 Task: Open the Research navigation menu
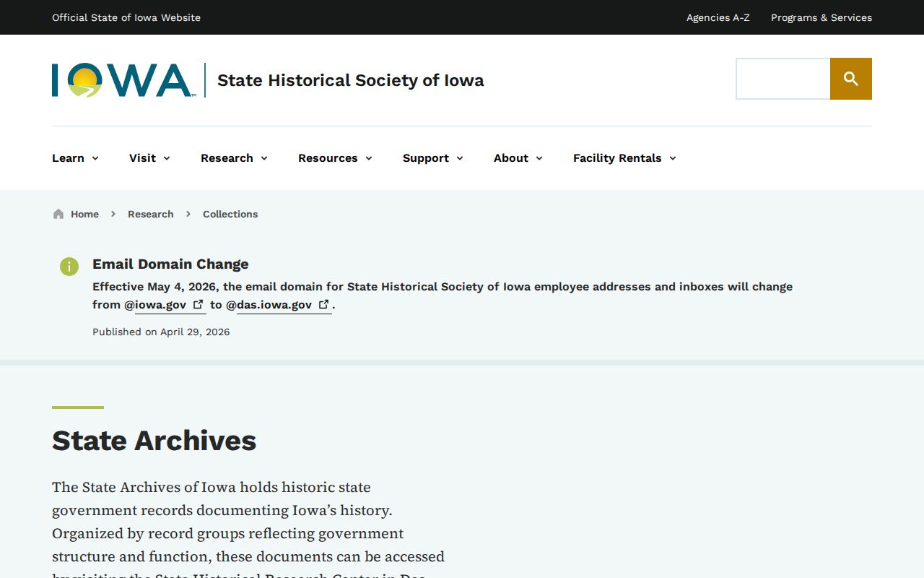pyautogui.click(x=234, y=158)
